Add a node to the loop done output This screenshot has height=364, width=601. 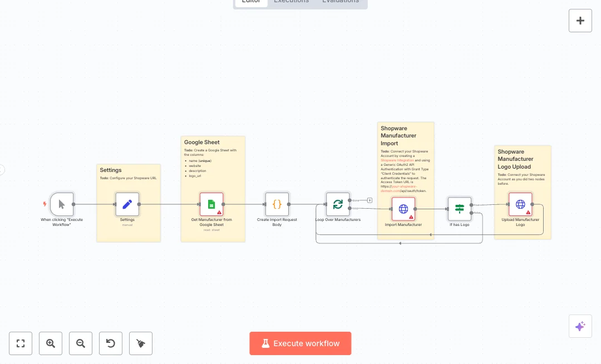370,200
